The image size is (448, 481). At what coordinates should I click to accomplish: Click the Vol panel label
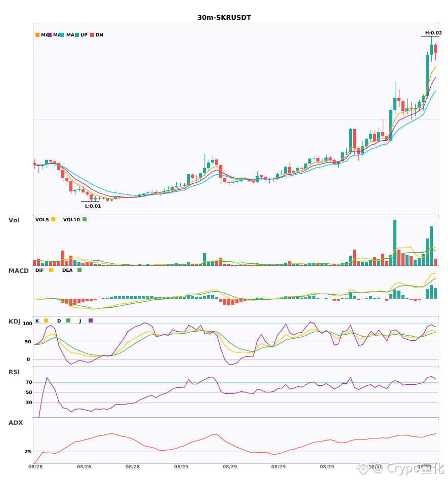point(14,220)
